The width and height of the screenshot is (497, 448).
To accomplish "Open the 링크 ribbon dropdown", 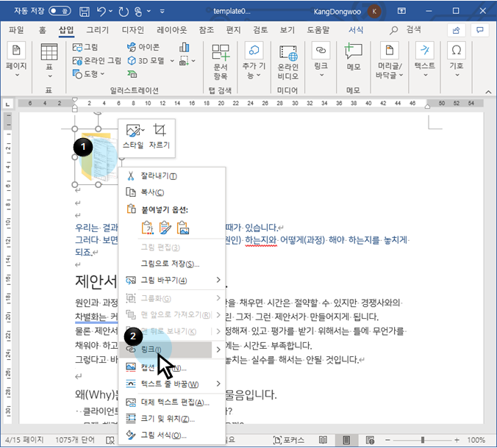I will tap(321, 59).
